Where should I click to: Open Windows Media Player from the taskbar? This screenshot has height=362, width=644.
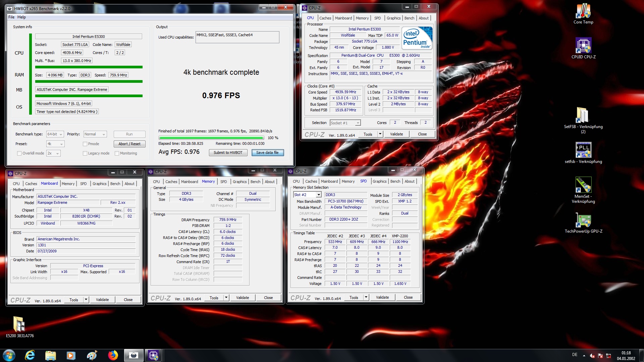[71, 355]
